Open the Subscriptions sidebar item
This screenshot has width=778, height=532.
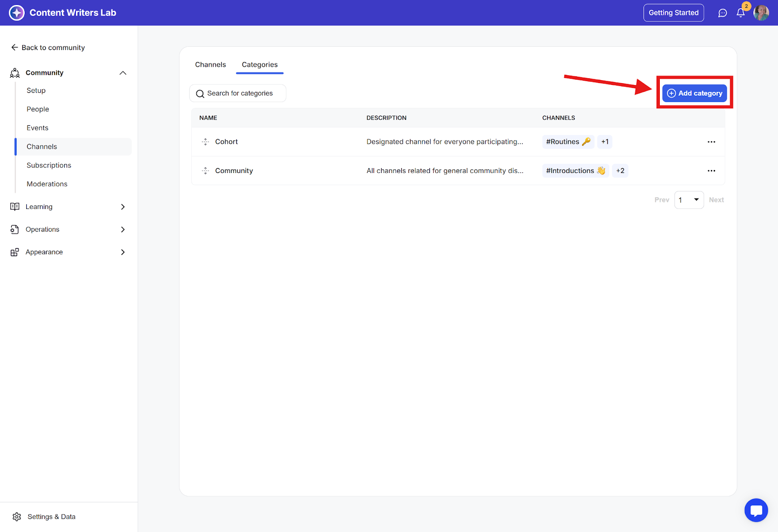click(49, 165)
